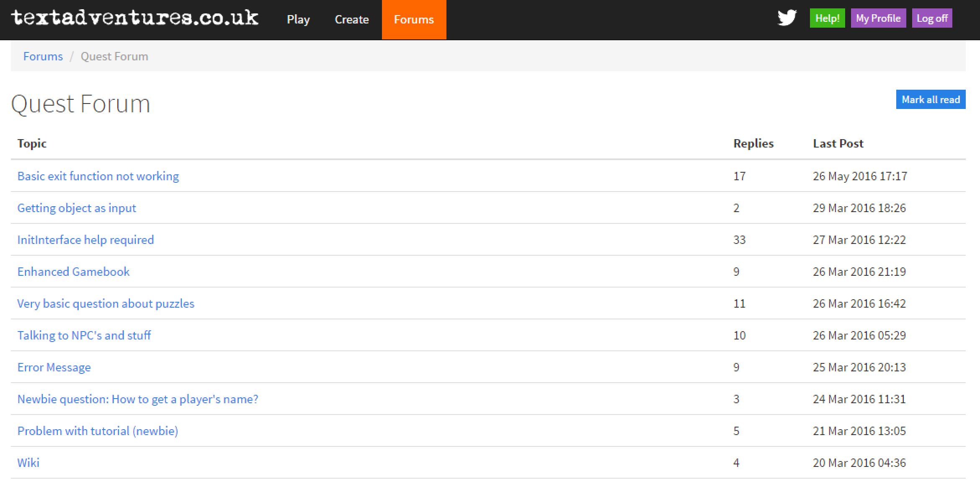Open the Create menu item
This screenshot has height=482, width=980.
click(x=351, y=20)
